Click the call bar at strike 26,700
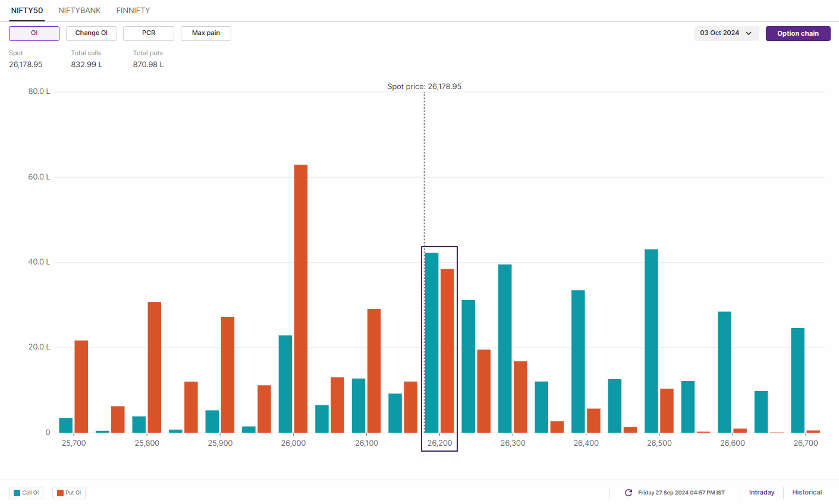839x504 pixels. (797, 380)
